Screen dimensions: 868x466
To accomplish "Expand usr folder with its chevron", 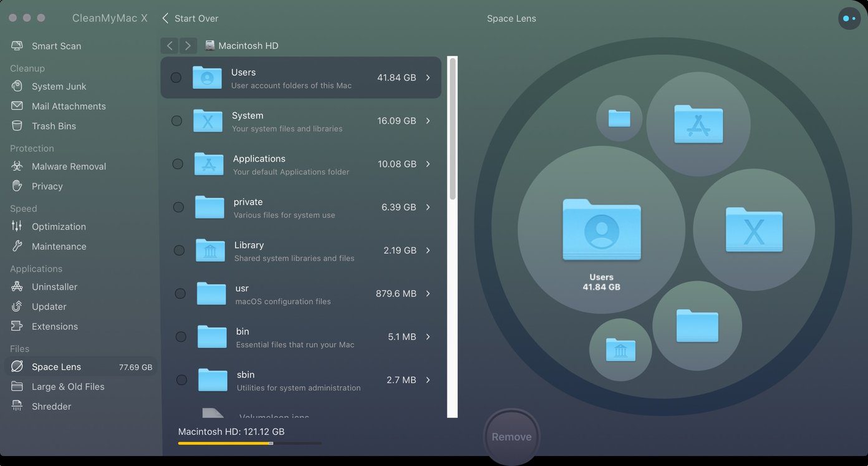I will point(428,293).
